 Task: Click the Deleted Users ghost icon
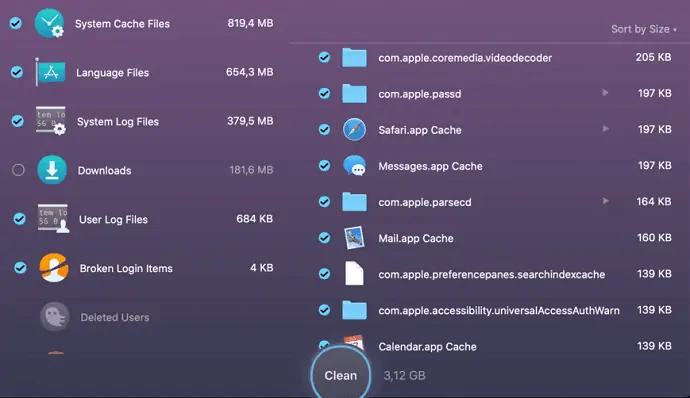point(55,317)
